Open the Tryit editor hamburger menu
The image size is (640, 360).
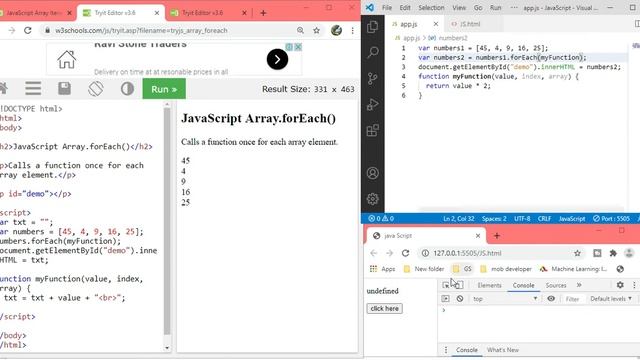[x=33, y=89]
